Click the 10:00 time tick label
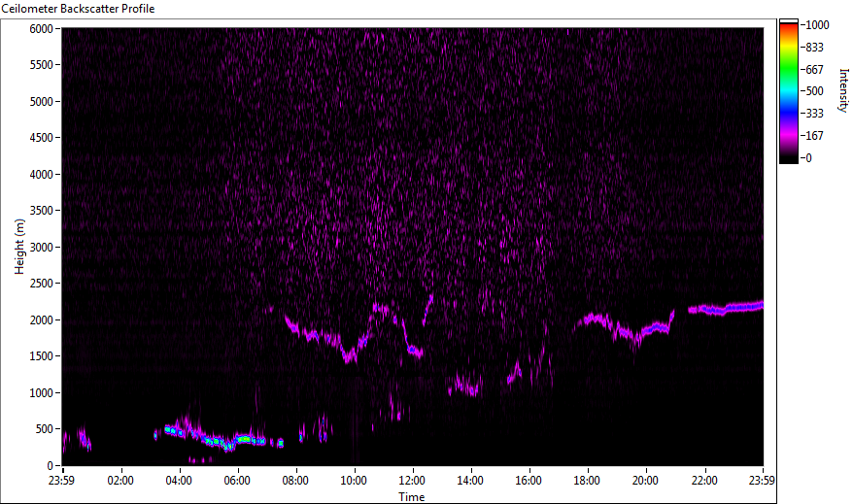This screenshot has width=853, height=504. click(354, 481)
